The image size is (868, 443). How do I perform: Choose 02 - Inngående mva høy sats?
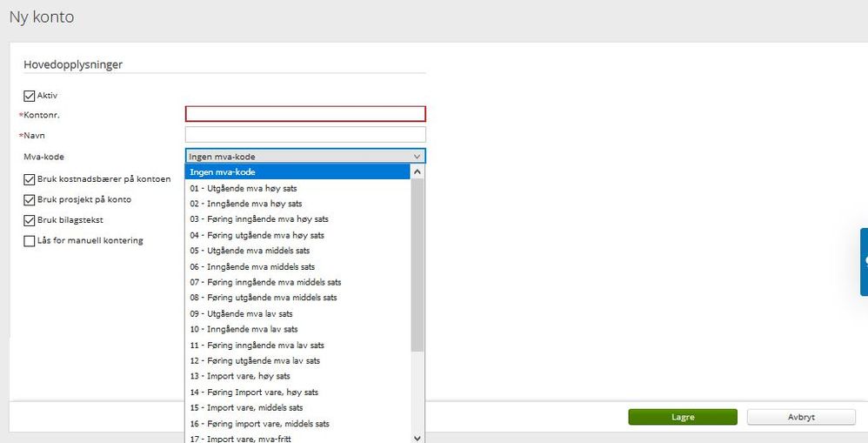click(297, 204)
